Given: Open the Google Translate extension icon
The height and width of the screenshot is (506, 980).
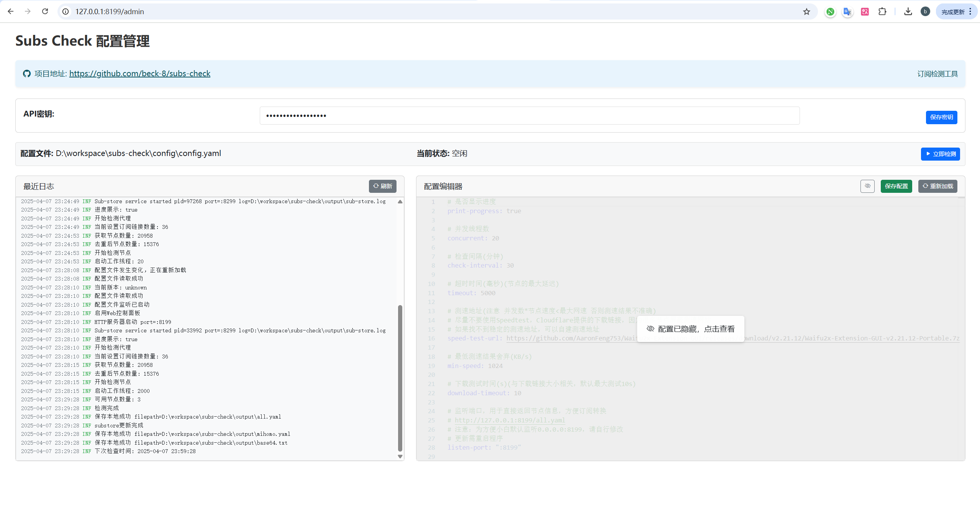Looking at the screenshot, I should click(x=847, y=11).
